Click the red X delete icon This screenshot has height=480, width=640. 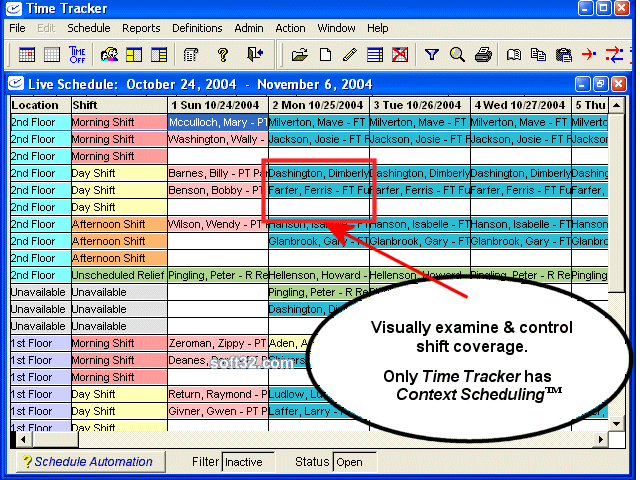click(400, 54)
